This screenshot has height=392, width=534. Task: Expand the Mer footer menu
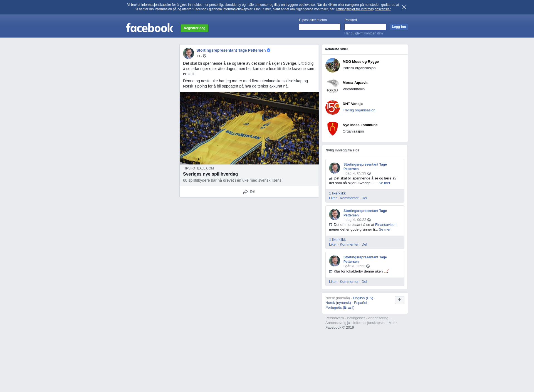click(x=393, y=323)
